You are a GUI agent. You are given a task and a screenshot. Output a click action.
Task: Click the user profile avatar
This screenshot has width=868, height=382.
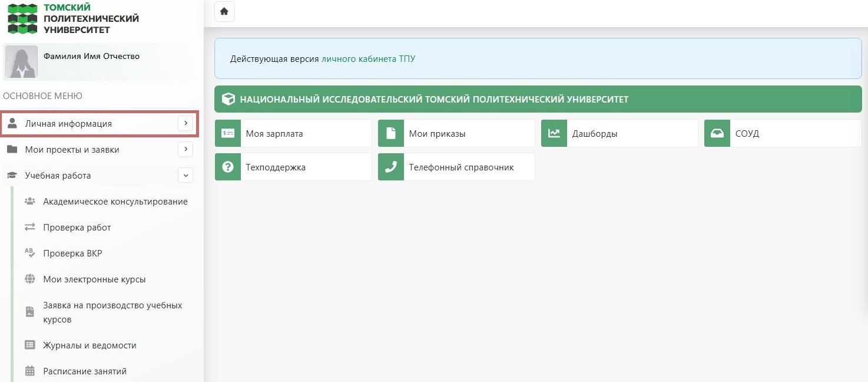point(21,62)
